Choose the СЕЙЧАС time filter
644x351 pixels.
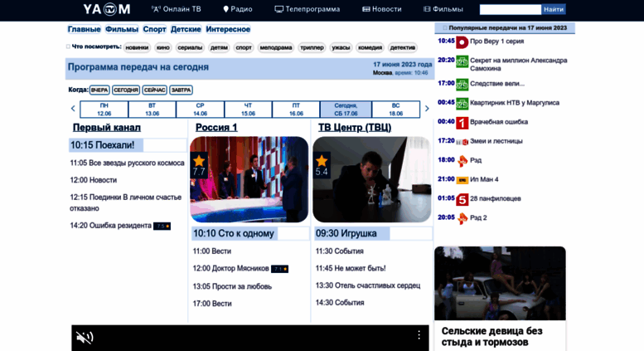tap(155, 90)
